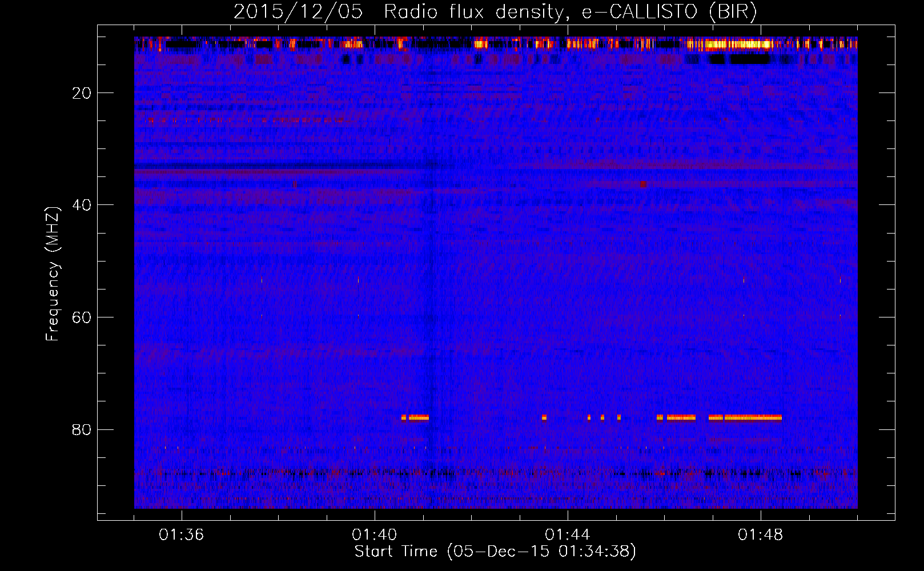Select the 60 MHz tick label
This screenshot has height=571, width=924.
click(82, 317)
